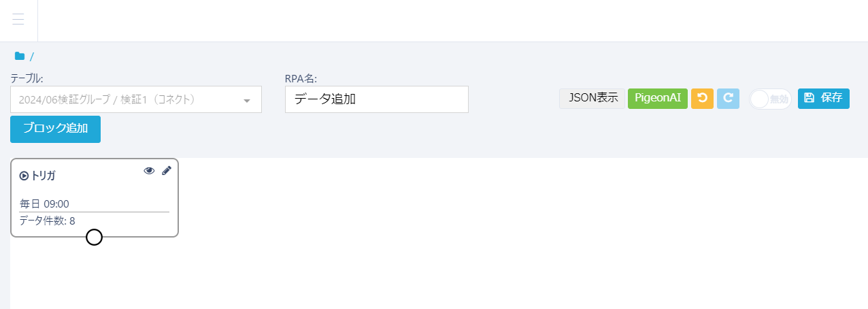Click the データ件数: 8 line

point(48,221)
